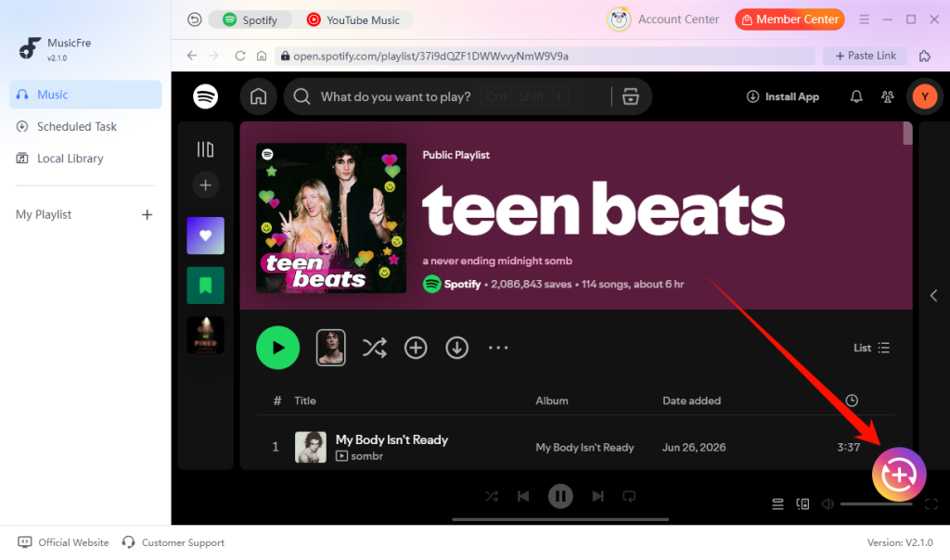The image size is (950, 560).
Task: Mute the volume
Action: click(828, 503)
